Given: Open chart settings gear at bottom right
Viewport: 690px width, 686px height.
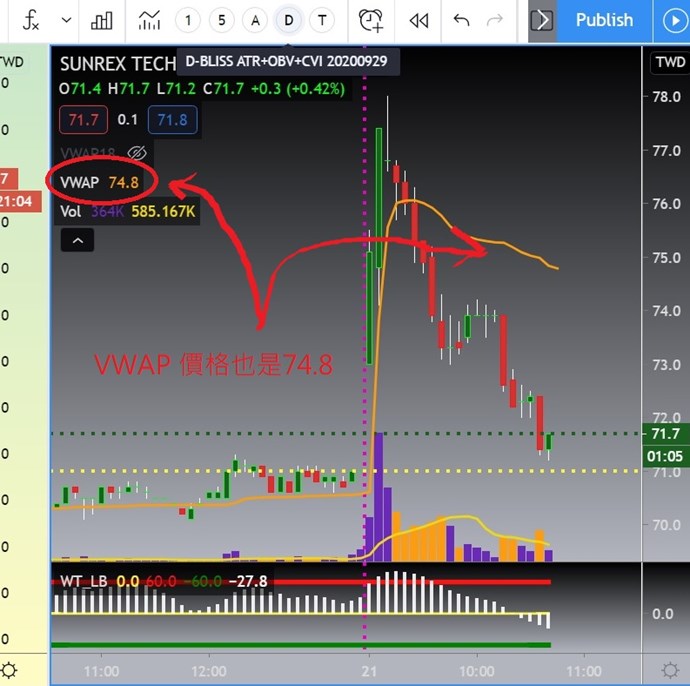Looking at the screenshot, I should (670, 670).
